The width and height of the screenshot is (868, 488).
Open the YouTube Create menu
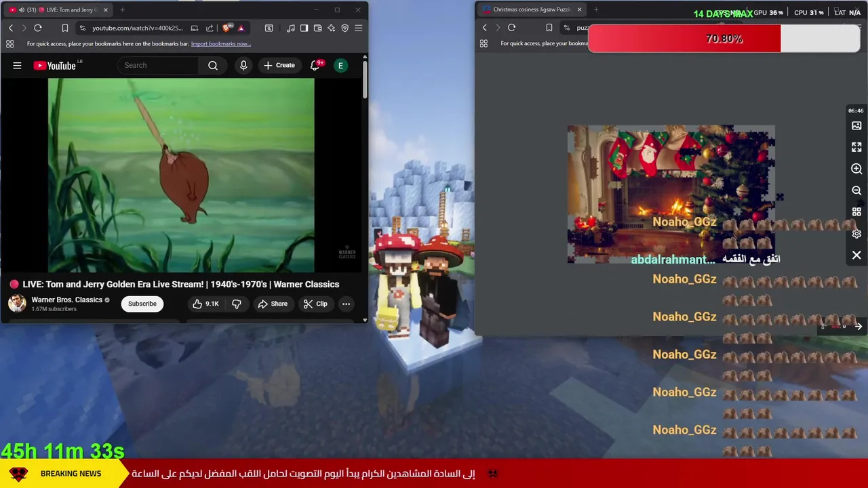(x=279, y=65)
